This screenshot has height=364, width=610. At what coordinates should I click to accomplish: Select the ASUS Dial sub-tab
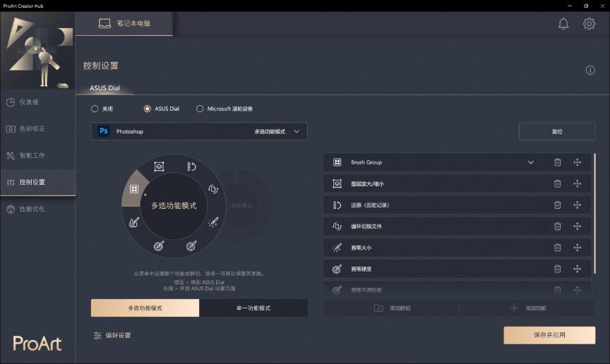[105, 88]
